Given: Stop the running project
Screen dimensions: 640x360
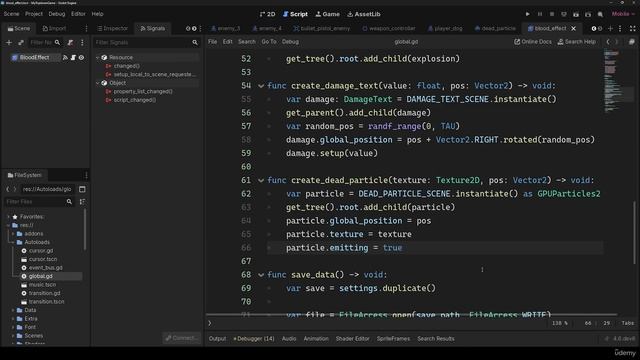Looking at the screenshot, I should (552, 14).
